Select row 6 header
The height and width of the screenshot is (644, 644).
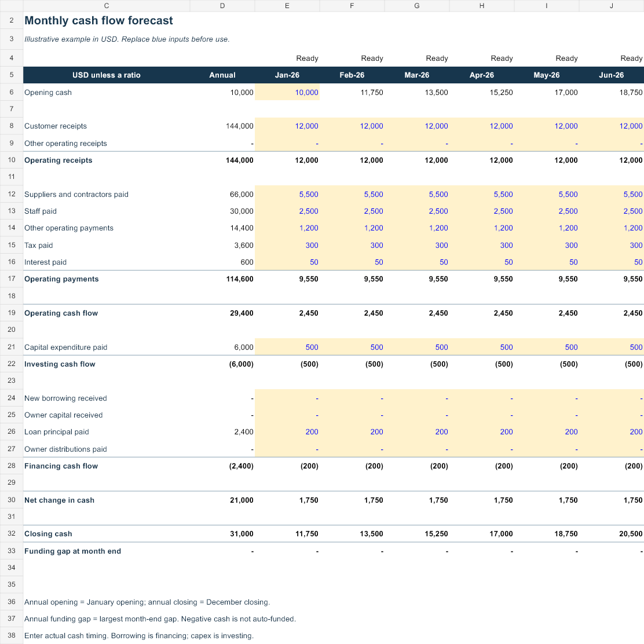click(12, 92)
